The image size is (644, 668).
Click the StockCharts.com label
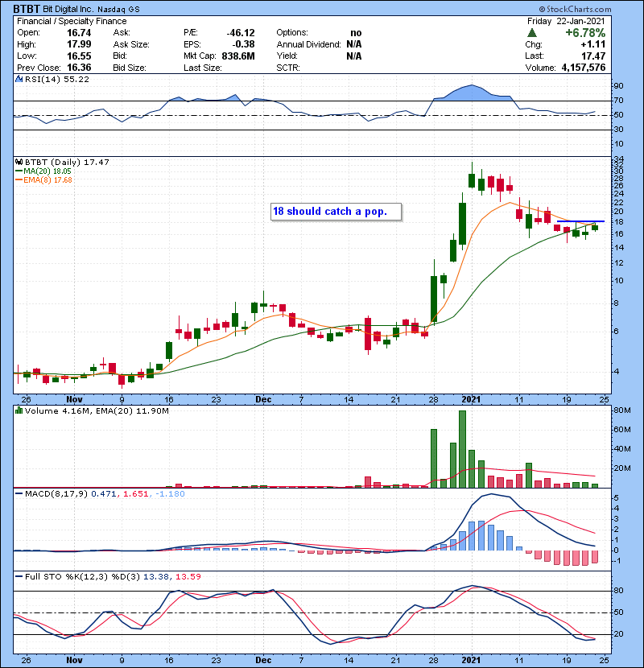[575, 9]
